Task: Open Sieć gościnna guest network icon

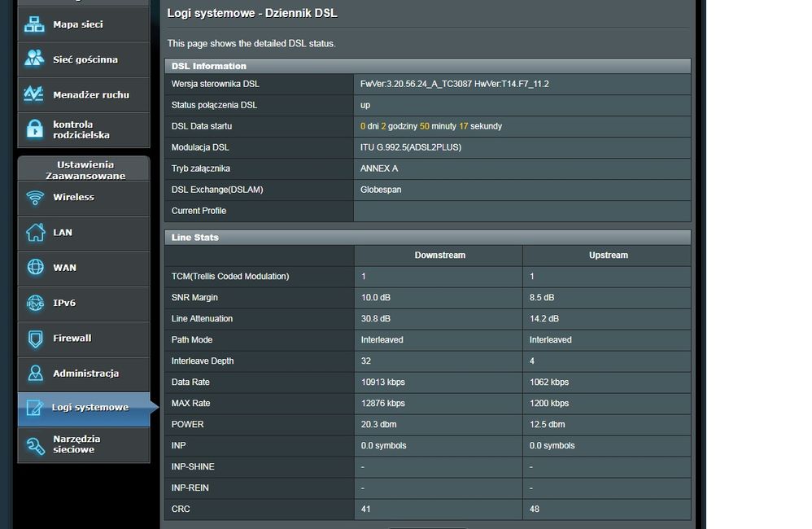Action: pos(34,59)
